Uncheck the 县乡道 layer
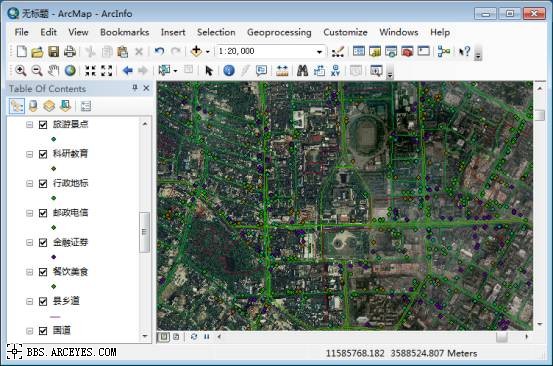Screen dimensions: 553x366 (x=43, y=301)
